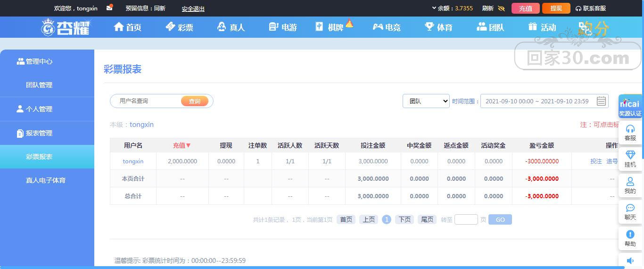Image resolution: width=644 pixels, height=269 pixels.
Task: Click the 安全退出 logout link
Action: point(193,8)
